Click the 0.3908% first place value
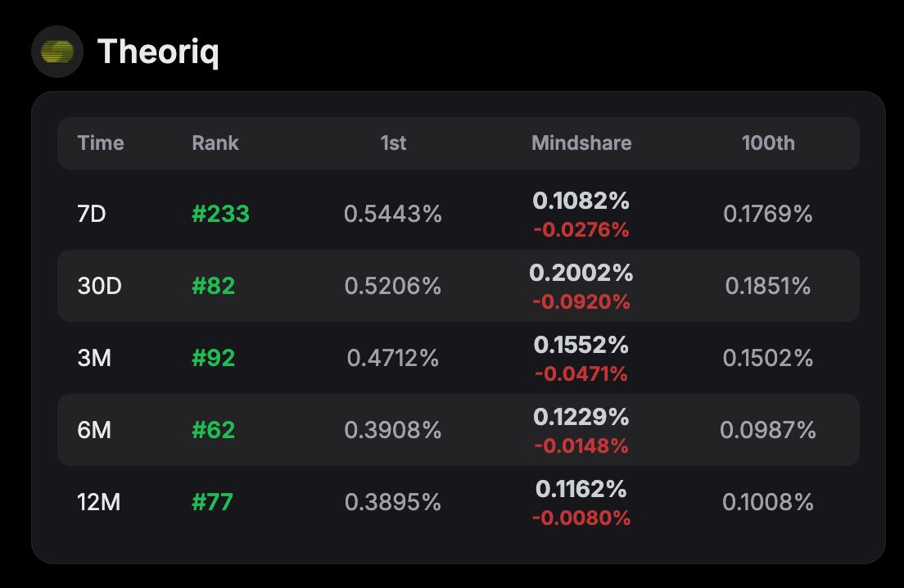 (392, 430)
